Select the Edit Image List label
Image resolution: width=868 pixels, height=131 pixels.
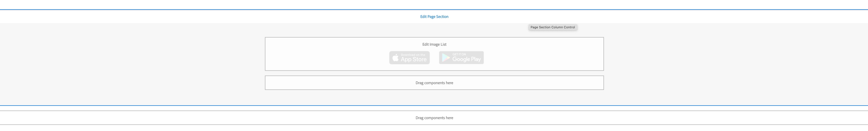[x=434, y=44]
